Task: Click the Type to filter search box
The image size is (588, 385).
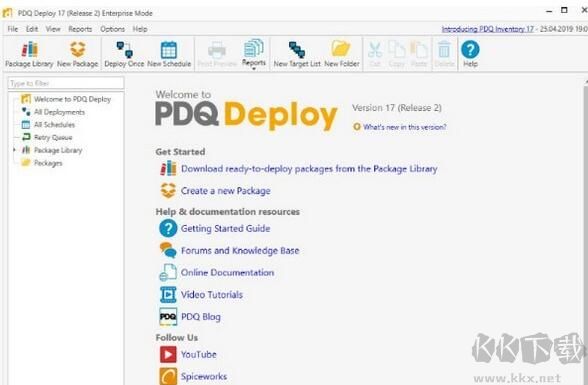Action: pyautogui.click(x=66, y=83)
